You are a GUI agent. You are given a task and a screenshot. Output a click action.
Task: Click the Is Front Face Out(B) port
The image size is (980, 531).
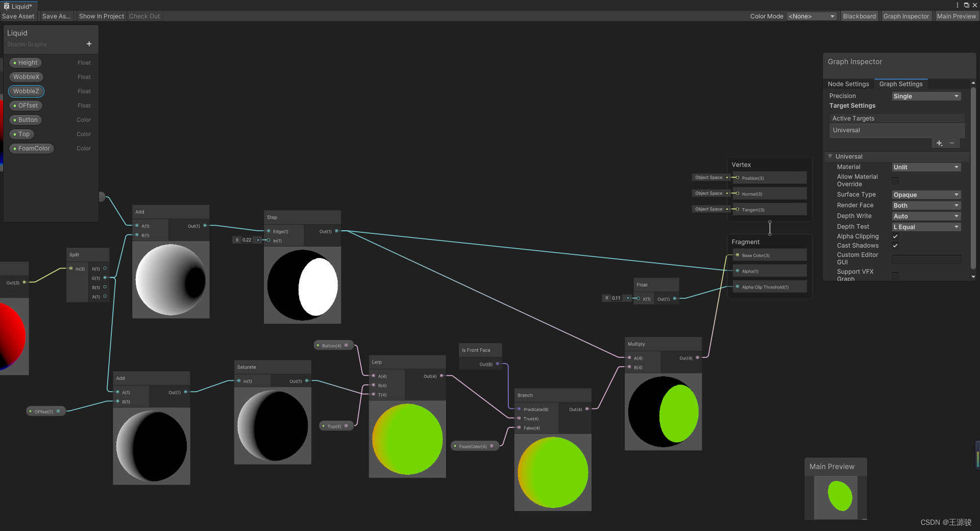click(x=497, y=364)
